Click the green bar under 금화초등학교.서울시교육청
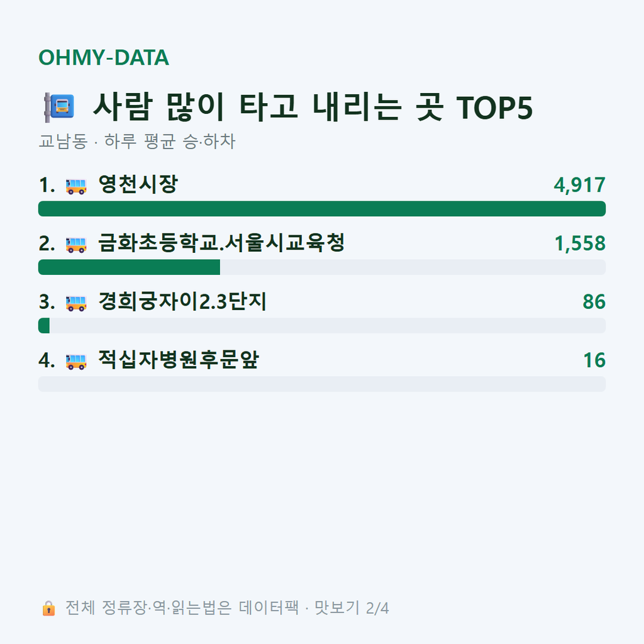 129,267
